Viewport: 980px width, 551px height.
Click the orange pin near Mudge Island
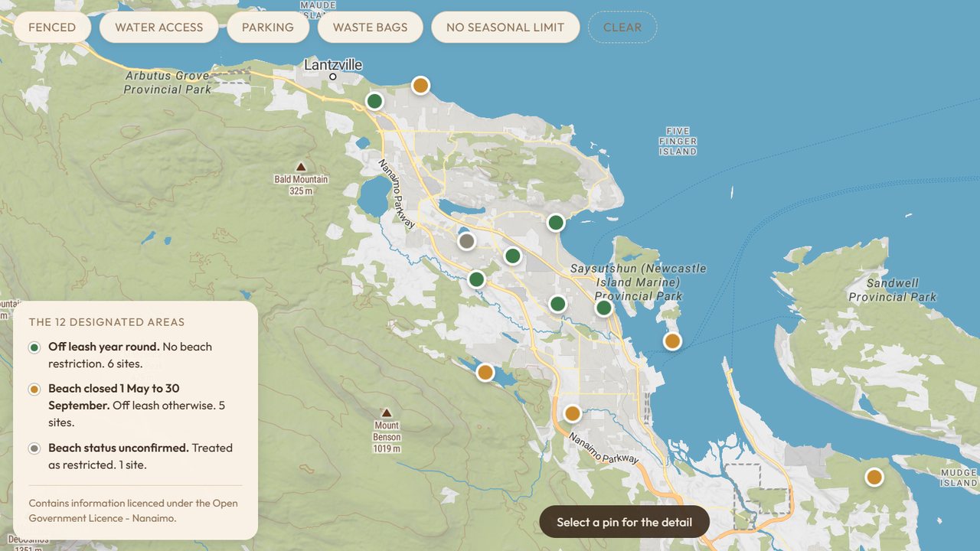(x=874, y=478)
